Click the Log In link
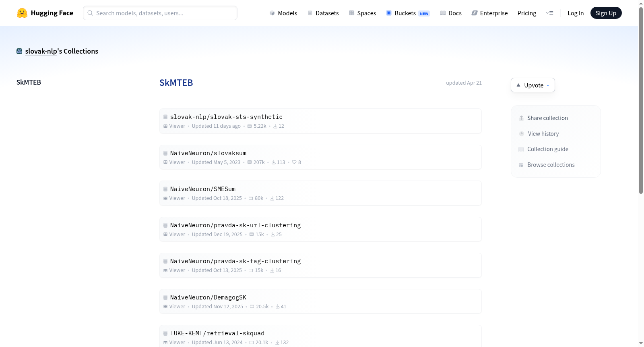Image resolution: width=644 pixels, height=347 pixels. tap(576, 13)
